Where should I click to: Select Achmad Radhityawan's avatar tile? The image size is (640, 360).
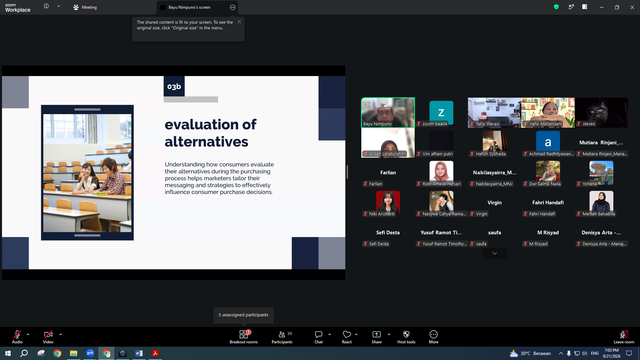click(x=548, y=142)
